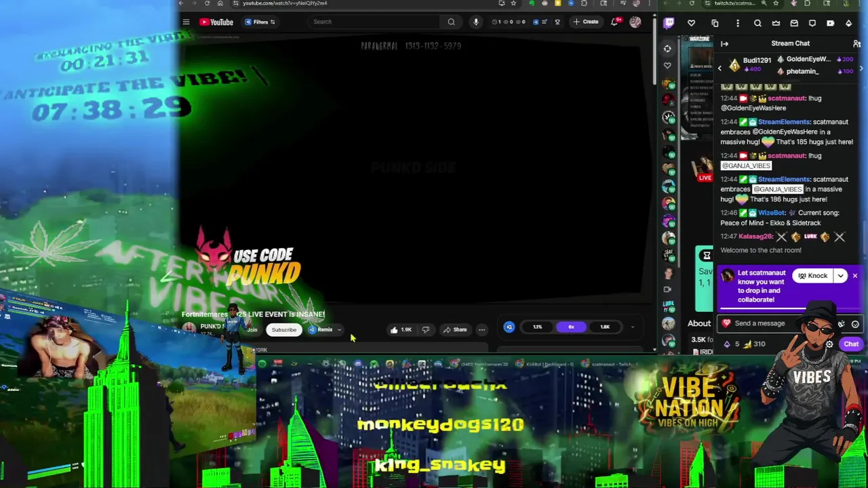Click Budi1291 top gifter entry

click(x=750, y=64)
